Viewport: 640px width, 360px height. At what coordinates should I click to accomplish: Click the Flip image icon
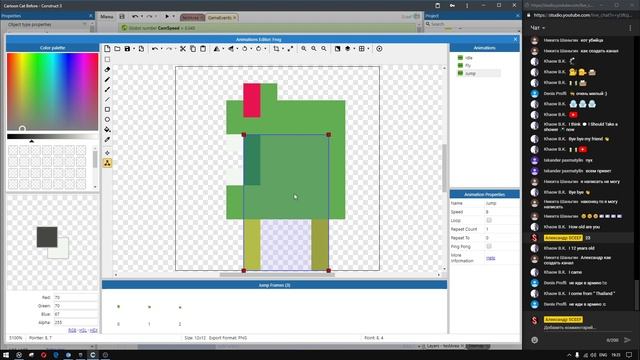[x=231, y=49]
